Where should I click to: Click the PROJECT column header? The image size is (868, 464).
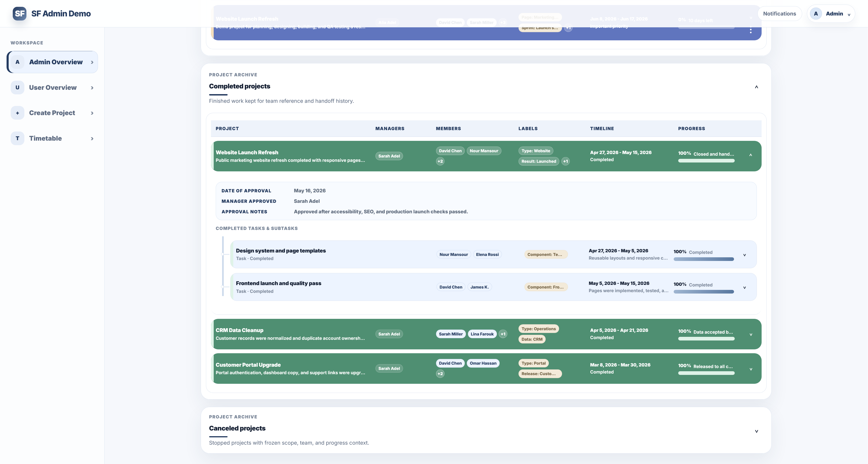pyautogui.click(x=227, y=129)
